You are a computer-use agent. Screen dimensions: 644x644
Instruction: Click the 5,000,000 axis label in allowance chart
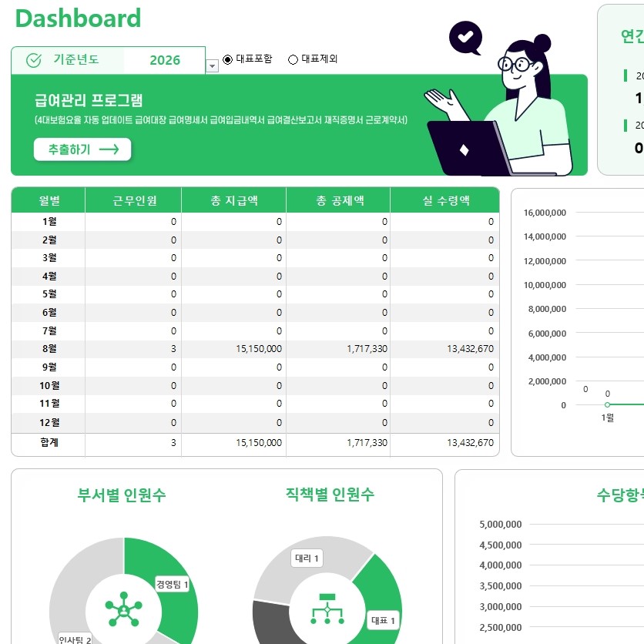(500, 525)
